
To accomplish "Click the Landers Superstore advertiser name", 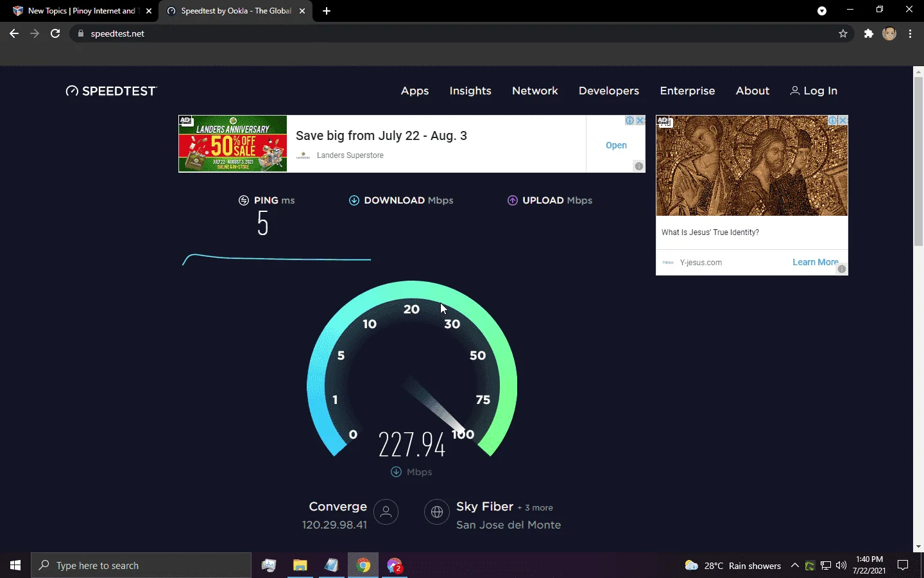I will click(350, 155).
